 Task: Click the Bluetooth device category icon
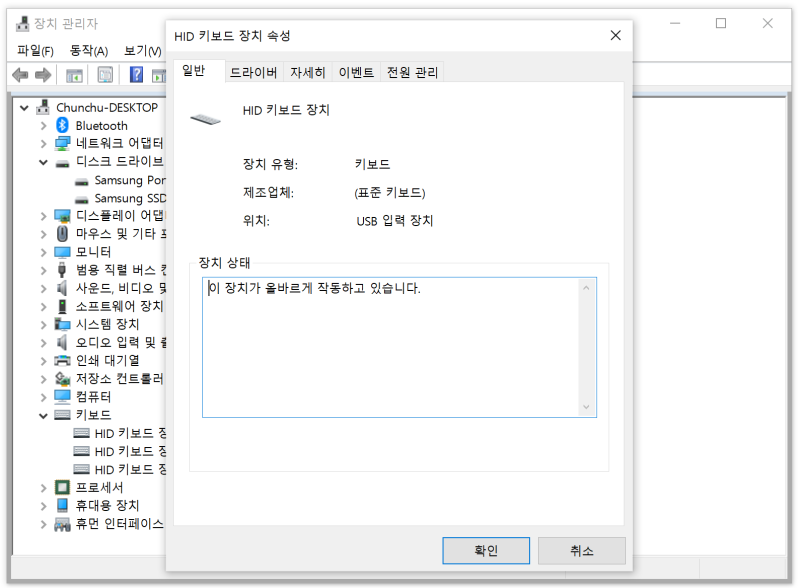pos(62,125)
